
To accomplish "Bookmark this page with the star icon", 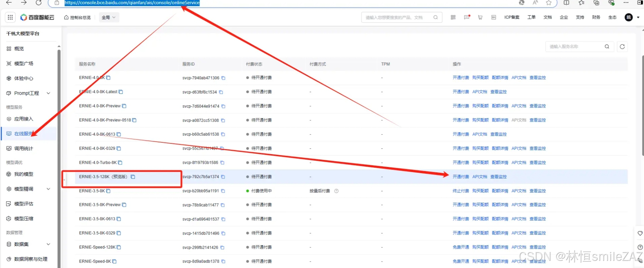I will coord(549,2).
